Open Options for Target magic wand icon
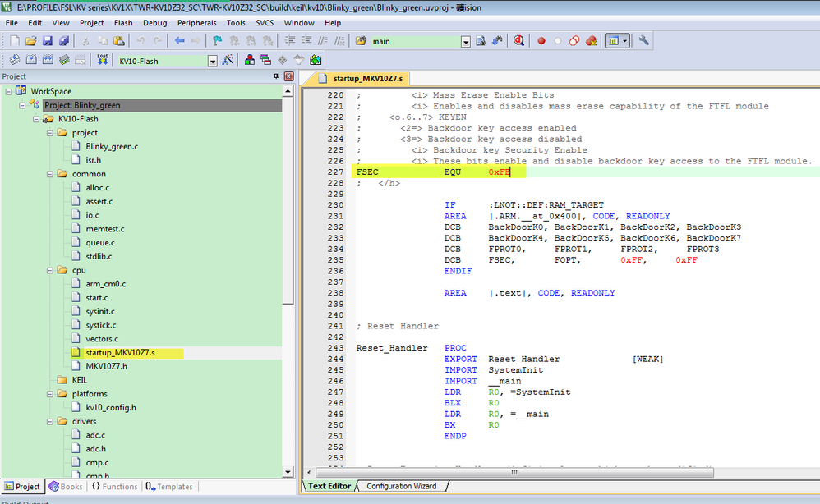This screenshot has width=820, height=504. click(228, 60)
